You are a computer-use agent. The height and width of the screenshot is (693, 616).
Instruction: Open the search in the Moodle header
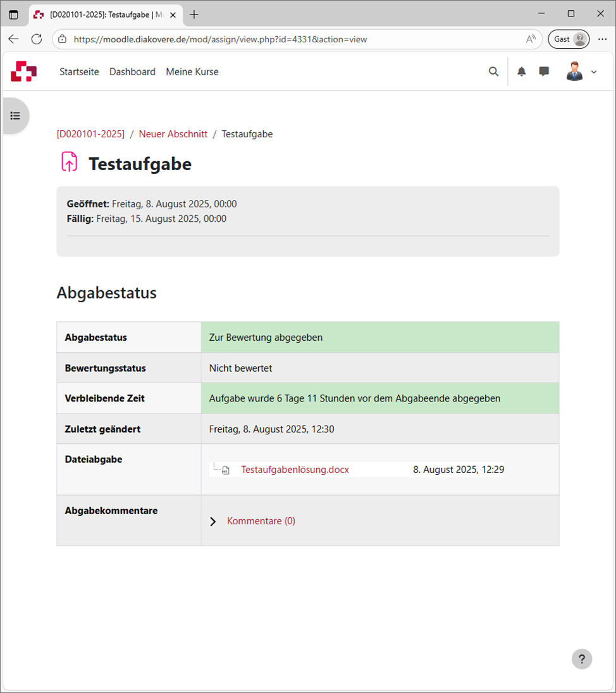click(x=494, y=71)
